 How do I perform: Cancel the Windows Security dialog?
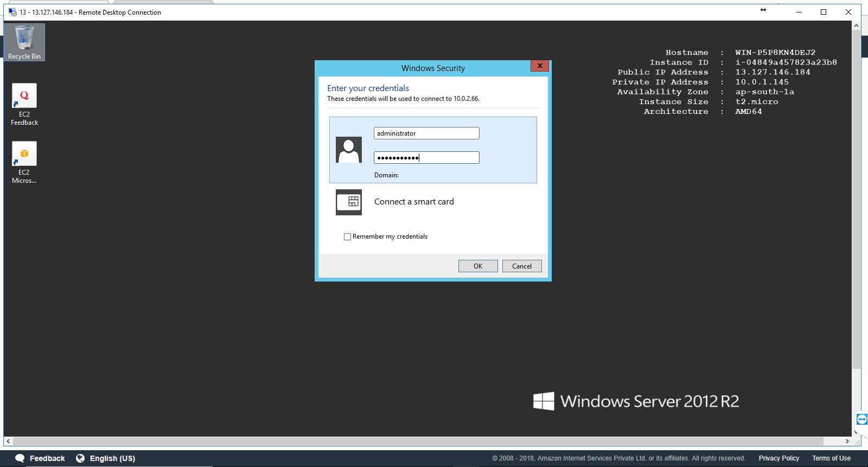(x=521, y=266)
